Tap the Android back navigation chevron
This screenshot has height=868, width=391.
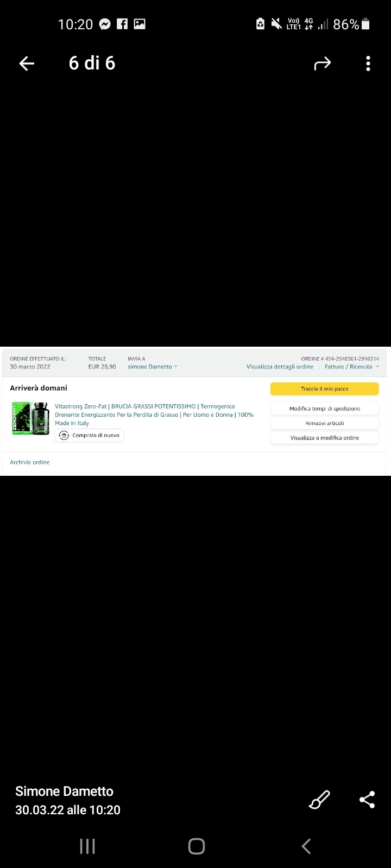[306, 846]
